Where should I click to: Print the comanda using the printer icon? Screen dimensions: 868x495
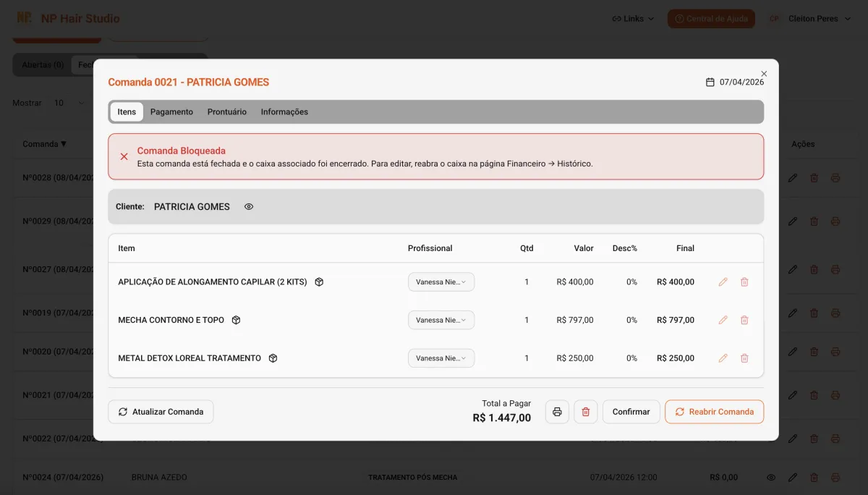pos(556,411)
